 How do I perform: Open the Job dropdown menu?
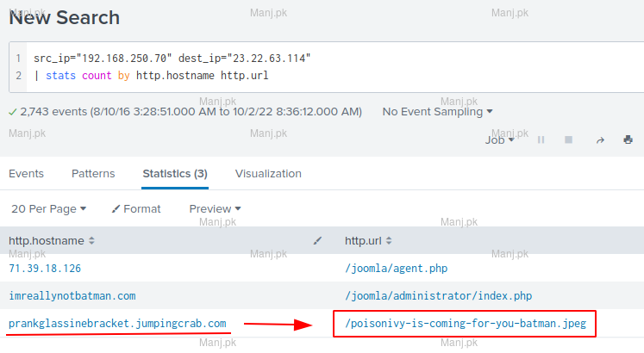(x=499, y=139)
